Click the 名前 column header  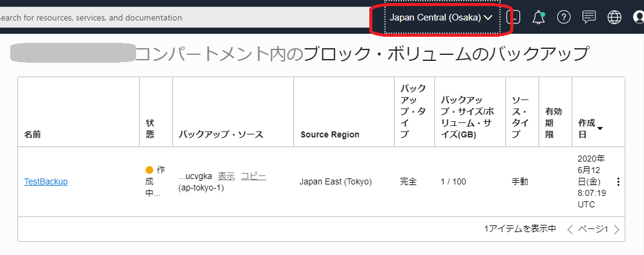click(x=33, y=134)
